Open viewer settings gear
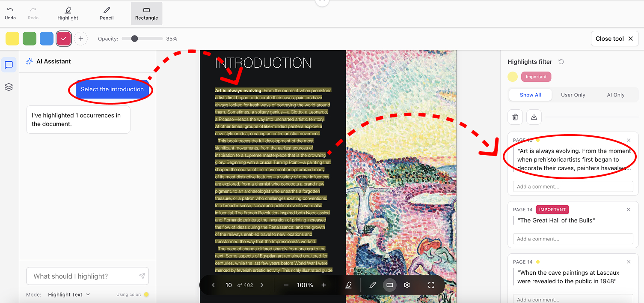Image resolution: width=644 pixels, height=303 pixels. [407, 285]
